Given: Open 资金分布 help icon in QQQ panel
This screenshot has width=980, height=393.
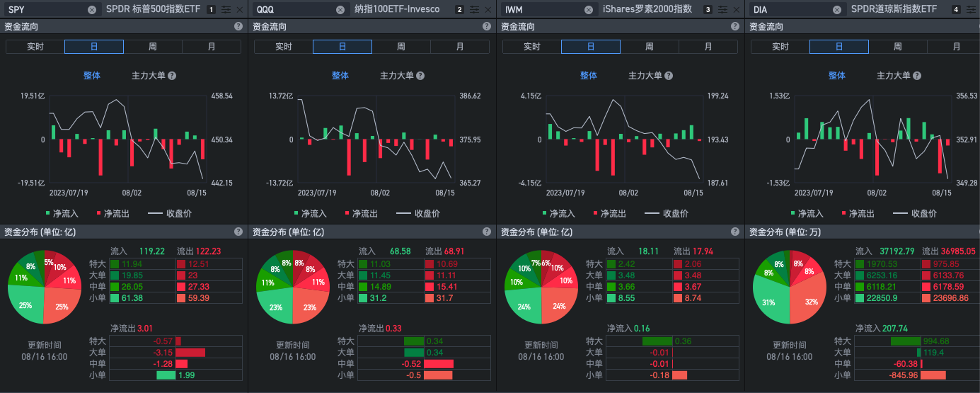Looking at the screenshot, I should point(487,232).
